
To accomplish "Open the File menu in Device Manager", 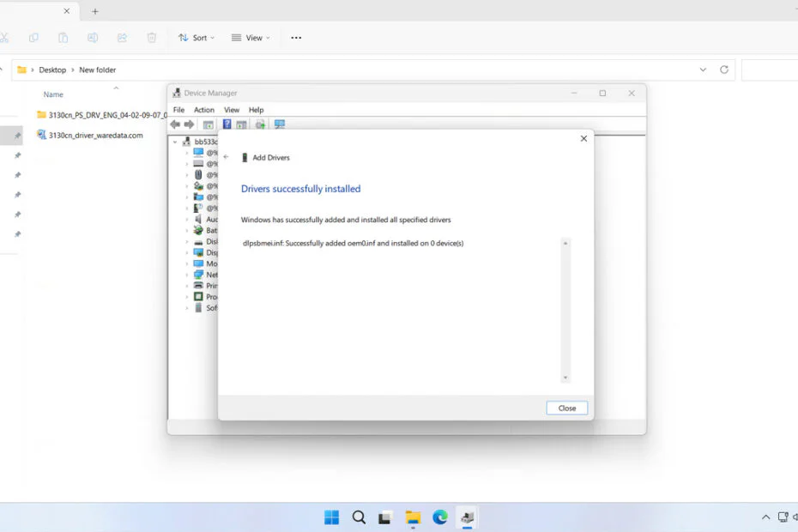I will (x=178, y=110).
